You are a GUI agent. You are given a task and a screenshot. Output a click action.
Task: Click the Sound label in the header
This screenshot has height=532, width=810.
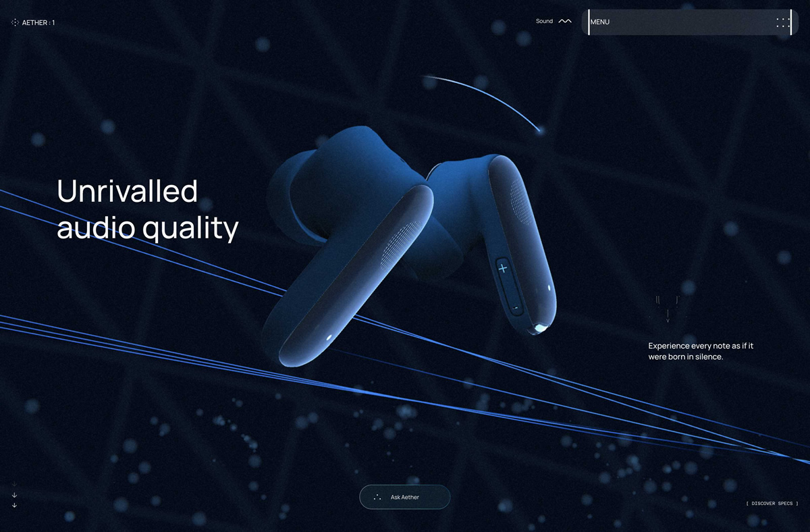pyautogui.click(x=544, y=22)
